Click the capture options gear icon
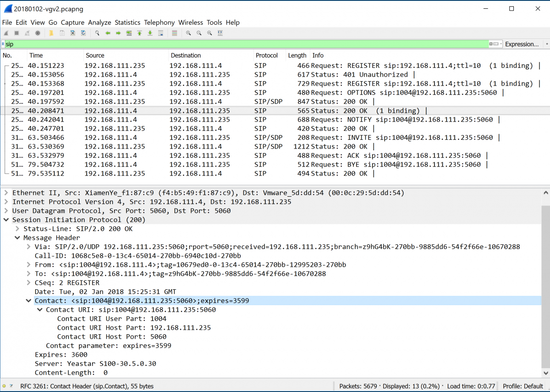This screenshot has height=392, width=550. point(38,33)
